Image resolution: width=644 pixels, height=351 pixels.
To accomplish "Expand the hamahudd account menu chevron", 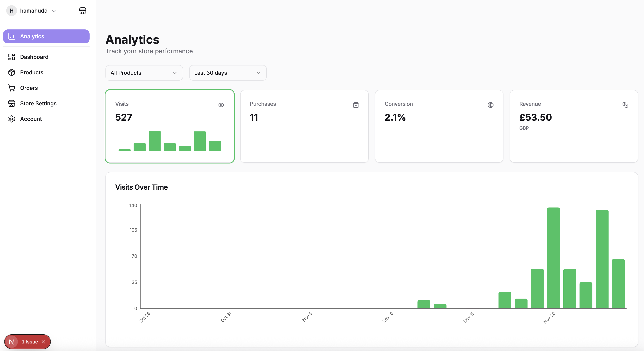I will coord(54,11).
